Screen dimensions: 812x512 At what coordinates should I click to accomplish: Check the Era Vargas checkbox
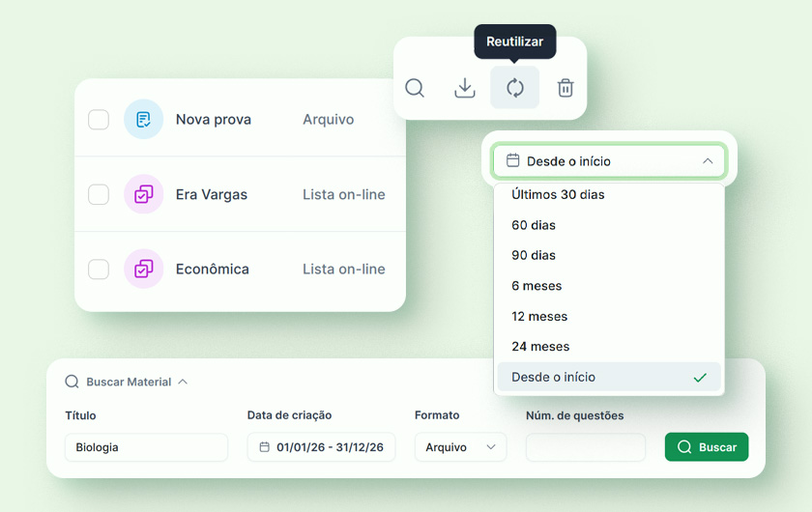[x=99, y=194]
